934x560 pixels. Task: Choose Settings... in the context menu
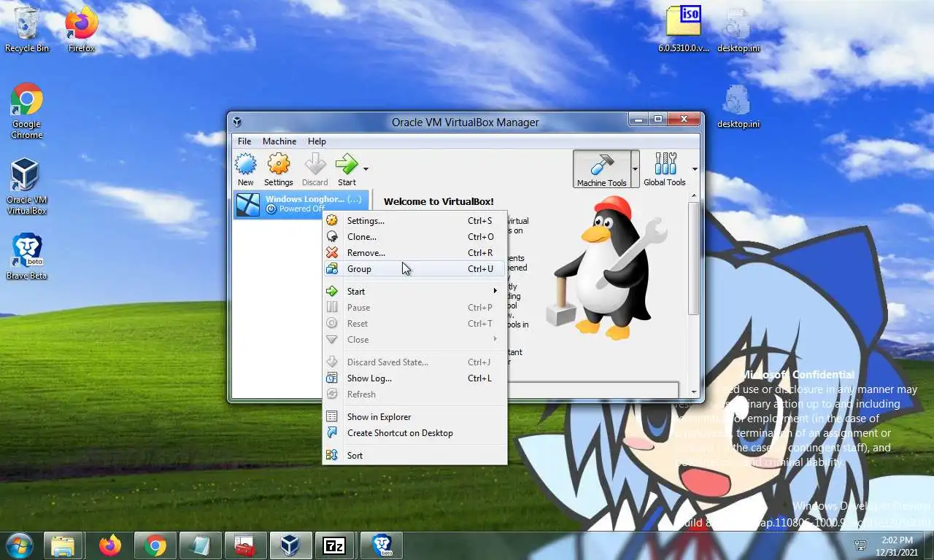[x=414, y=221]
